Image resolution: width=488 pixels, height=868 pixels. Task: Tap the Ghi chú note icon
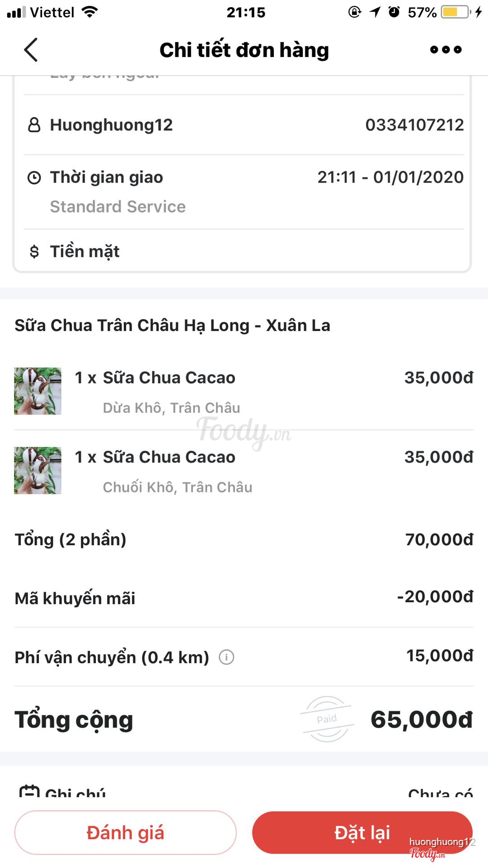pyautogui.click(x=29, y=792)
